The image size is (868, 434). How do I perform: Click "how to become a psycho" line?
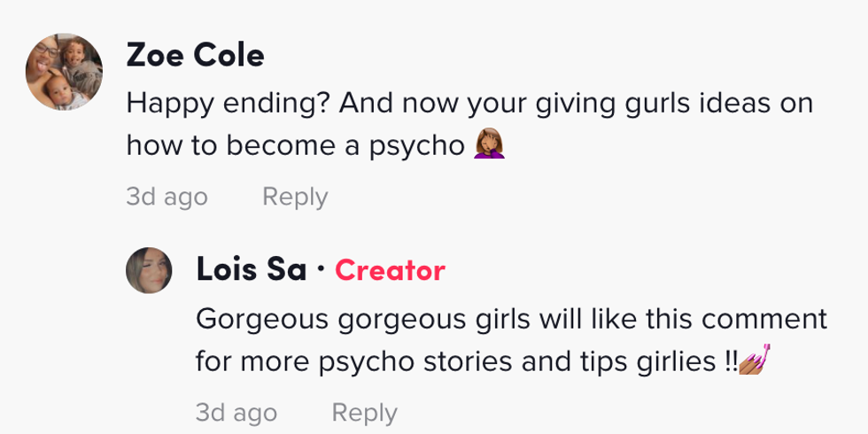coord(296,145)
